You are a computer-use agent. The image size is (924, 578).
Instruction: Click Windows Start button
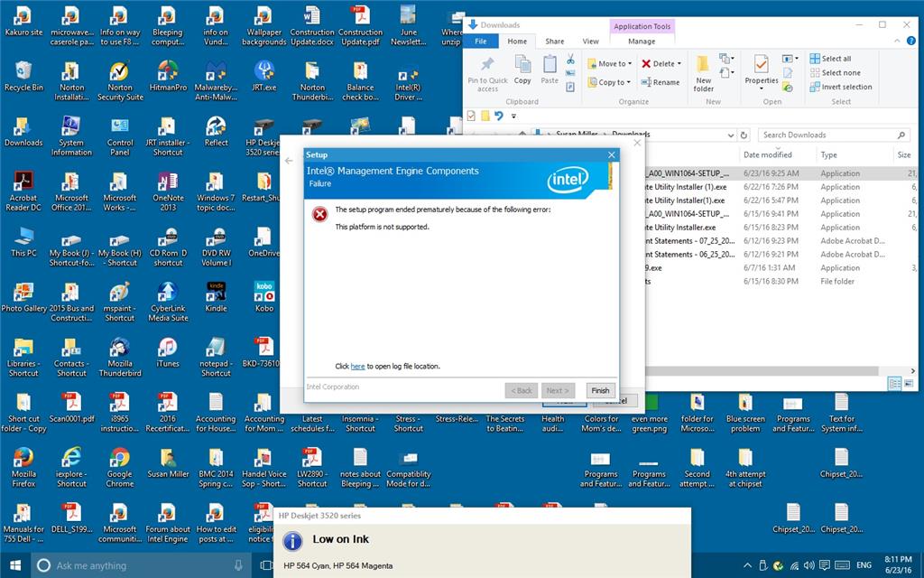click(15, 565)
